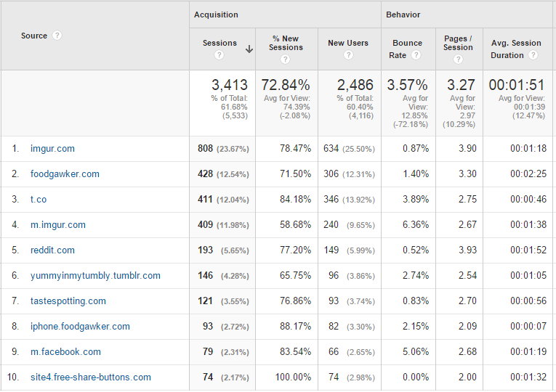Select tastespotting.com avg duration 00:00:56
The height and width of the screenshot is (392, 556).
point(528,301)
